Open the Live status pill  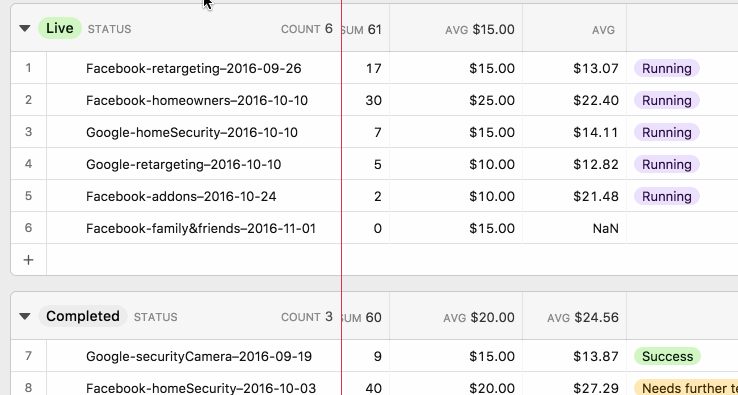(60, 28)
